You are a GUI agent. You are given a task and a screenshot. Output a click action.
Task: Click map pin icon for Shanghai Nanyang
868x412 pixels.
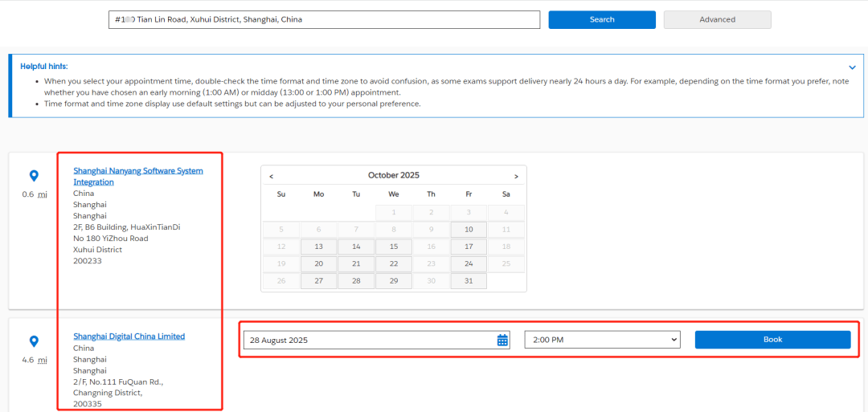click(x=34, y=176)
